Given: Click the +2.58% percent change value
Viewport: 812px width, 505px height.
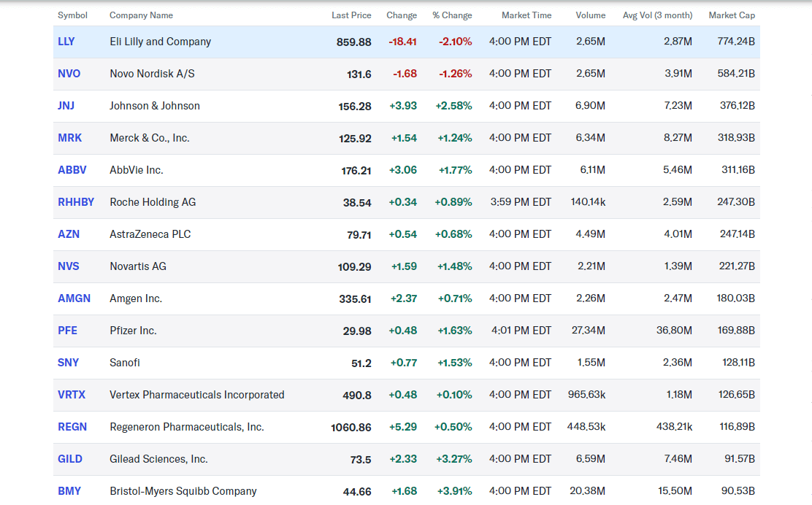Looking at the screenshot, I should tap(453, 106).
